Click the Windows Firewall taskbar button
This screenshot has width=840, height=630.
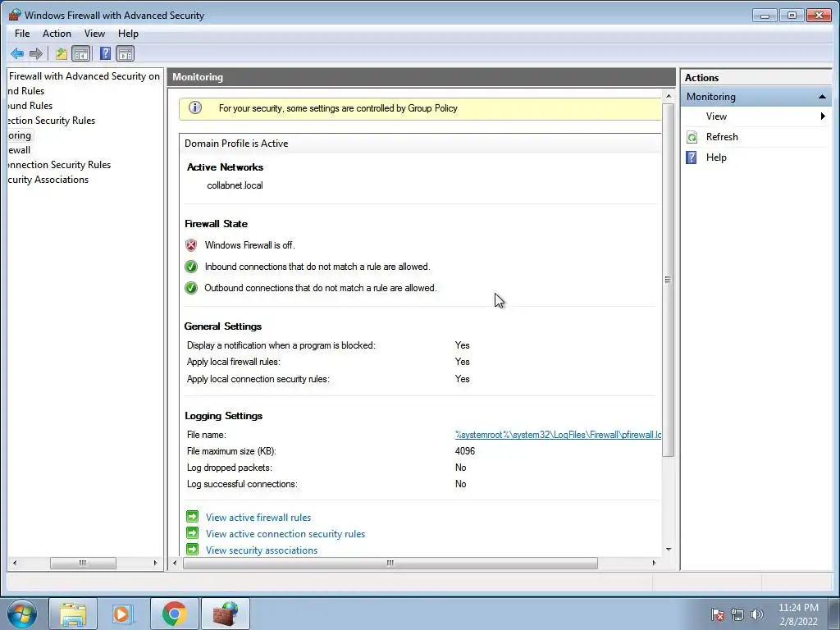[x=226, y=614]
